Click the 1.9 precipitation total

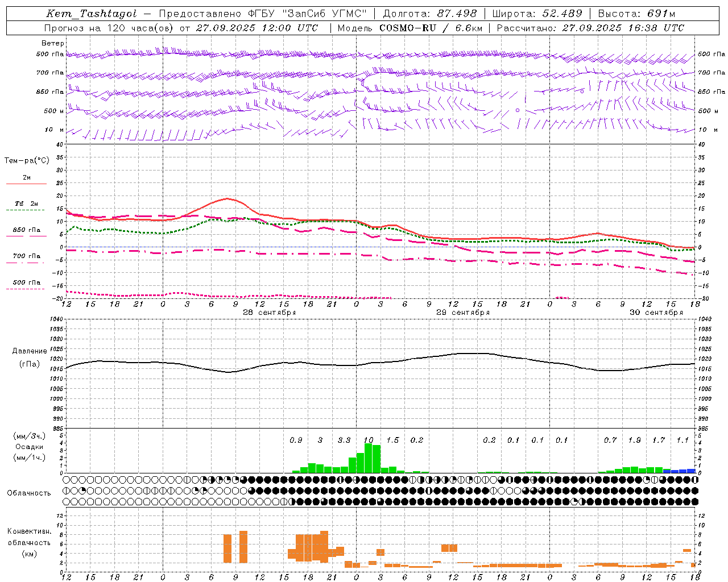635,440
